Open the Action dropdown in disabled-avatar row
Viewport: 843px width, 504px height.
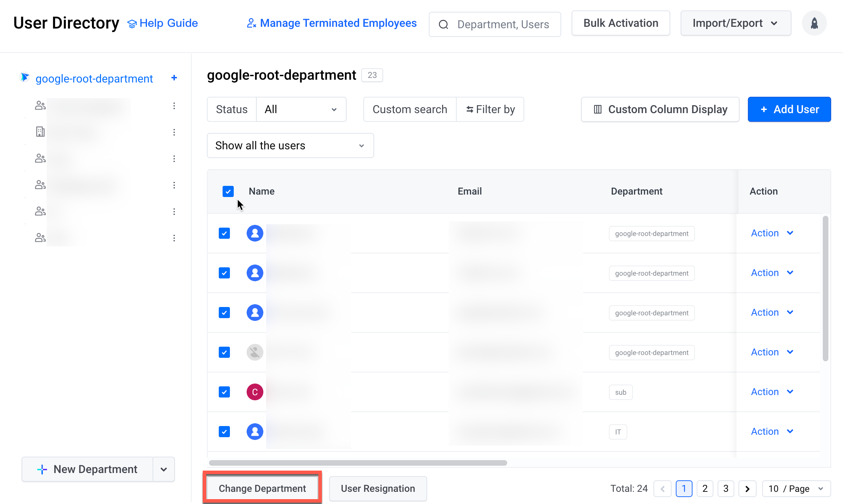pyautogui.click(x=772, y=352)
